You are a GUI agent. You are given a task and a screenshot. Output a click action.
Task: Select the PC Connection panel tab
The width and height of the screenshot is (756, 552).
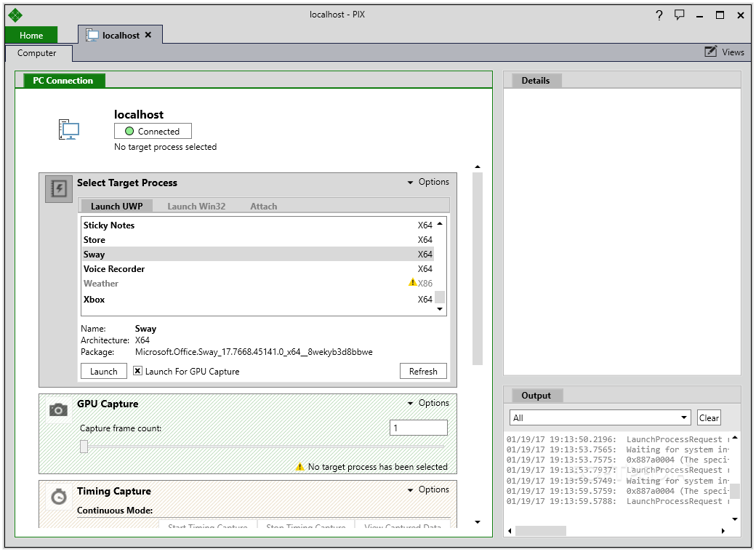point(63,81)
